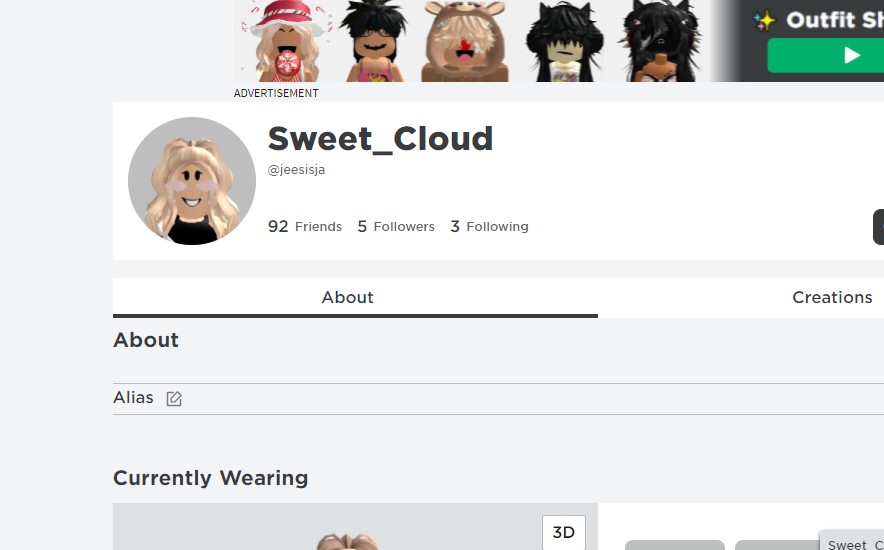The height and width of the screenshot is (550, 884).
Task: Switch to the About tab
Action: (x=347, y=297)
